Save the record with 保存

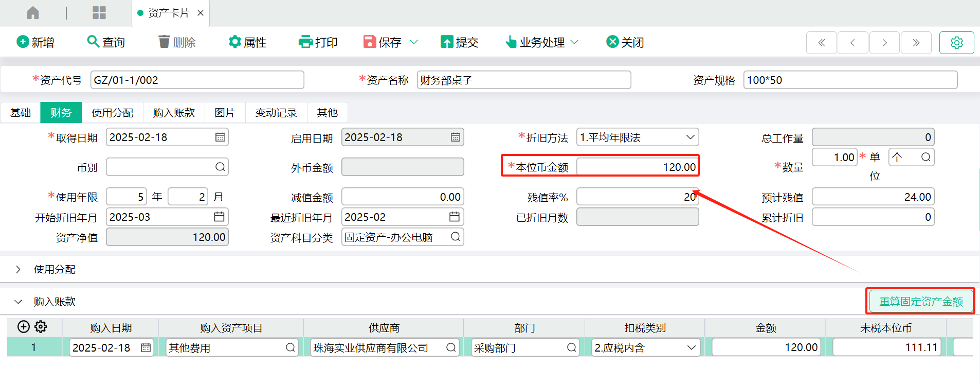pos(383,42)
